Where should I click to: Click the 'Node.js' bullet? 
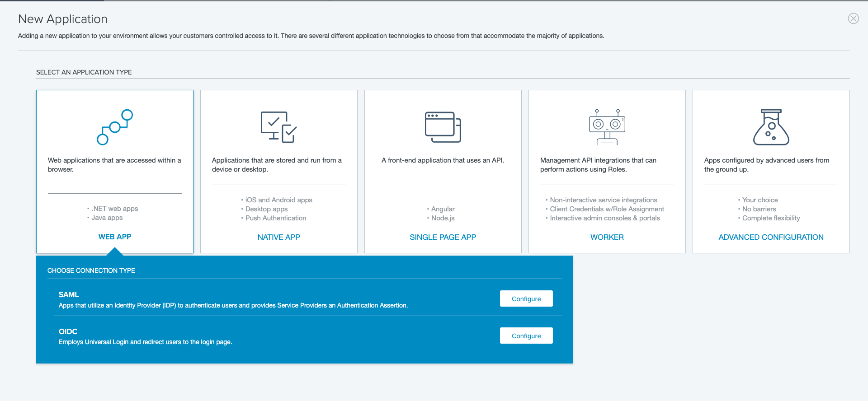point(441,218)
